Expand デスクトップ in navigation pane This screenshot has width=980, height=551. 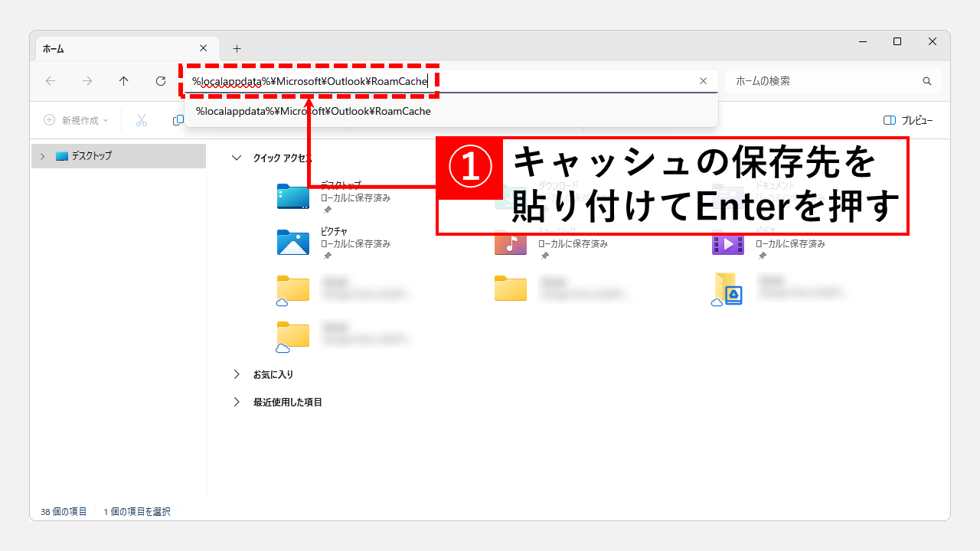(x=43, y=156)
